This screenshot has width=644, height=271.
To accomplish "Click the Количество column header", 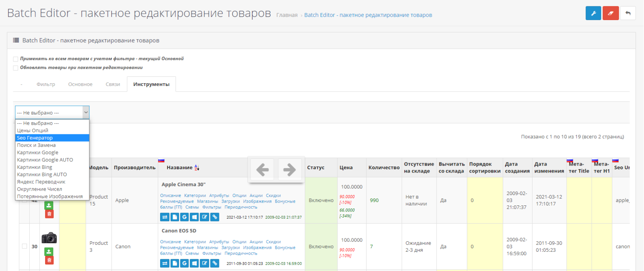I will 384,168.
